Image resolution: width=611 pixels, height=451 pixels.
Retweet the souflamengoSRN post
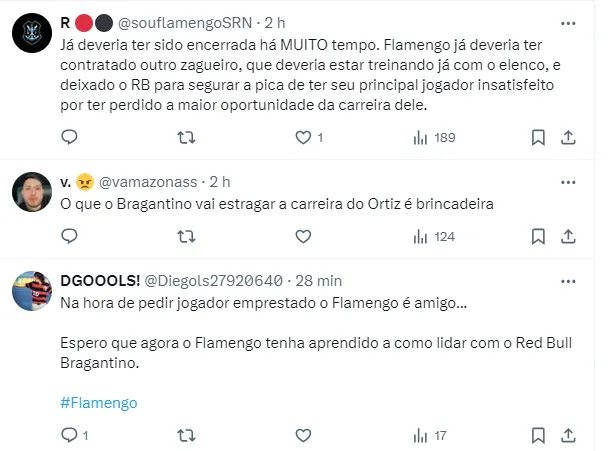[x=186, y=137]
